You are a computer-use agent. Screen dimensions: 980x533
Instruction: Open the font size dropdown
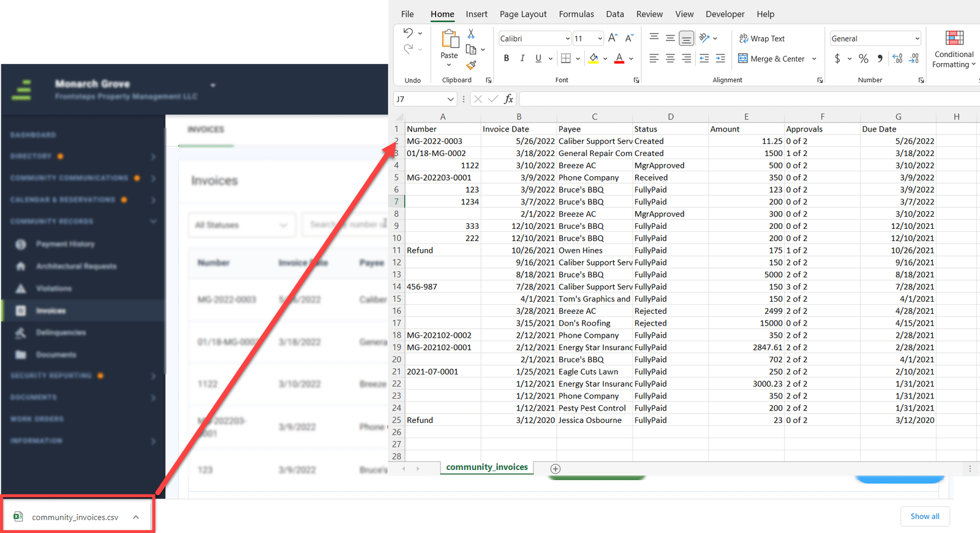point(600,39)
